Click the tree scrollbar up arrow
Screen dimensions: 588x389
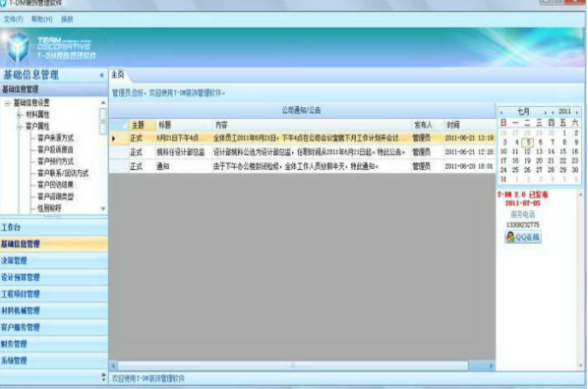[103, 102]
